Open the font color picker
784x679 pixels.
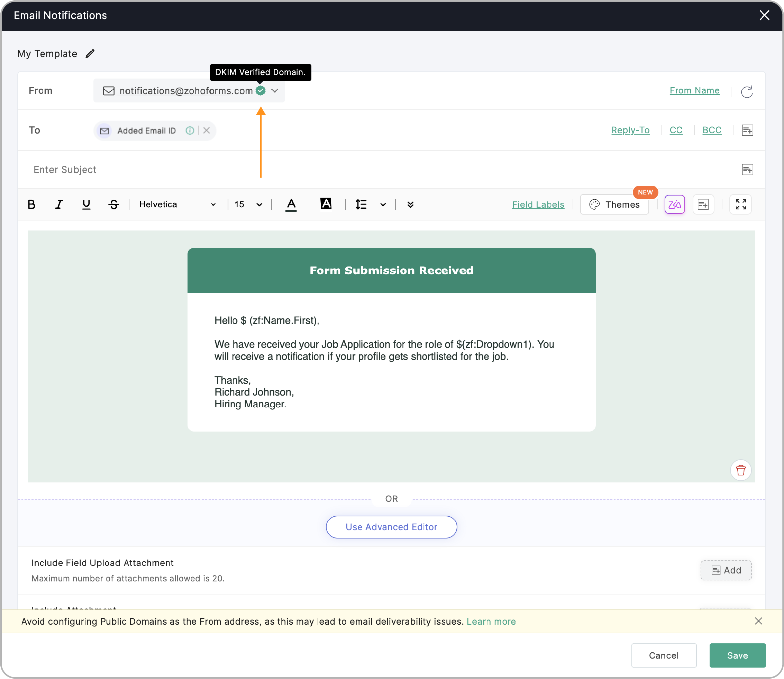click(291, 205)
